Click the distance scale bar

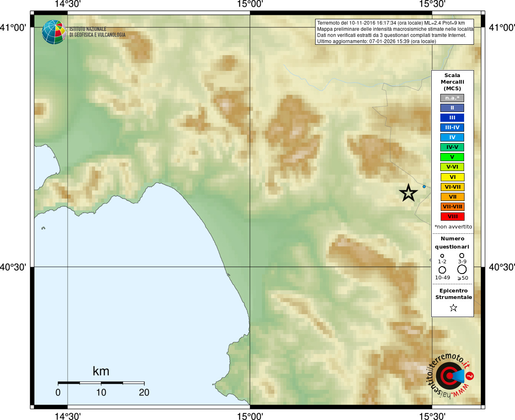(101, 383)
